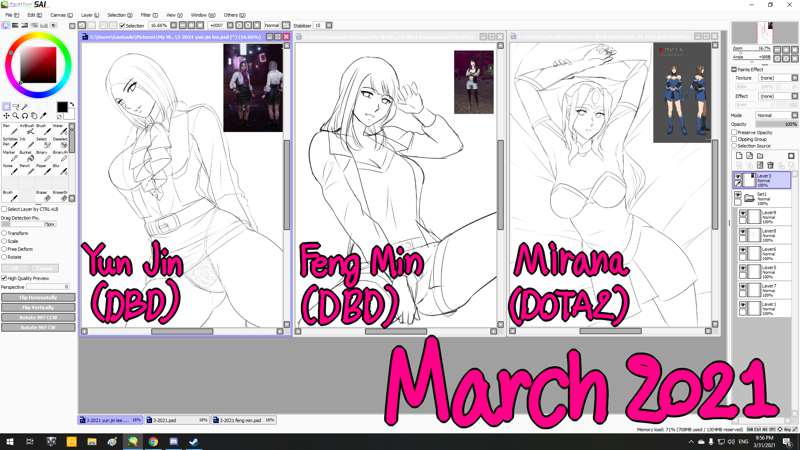
Task: Select the Free Deform radio button
Action: coord(4,249)
